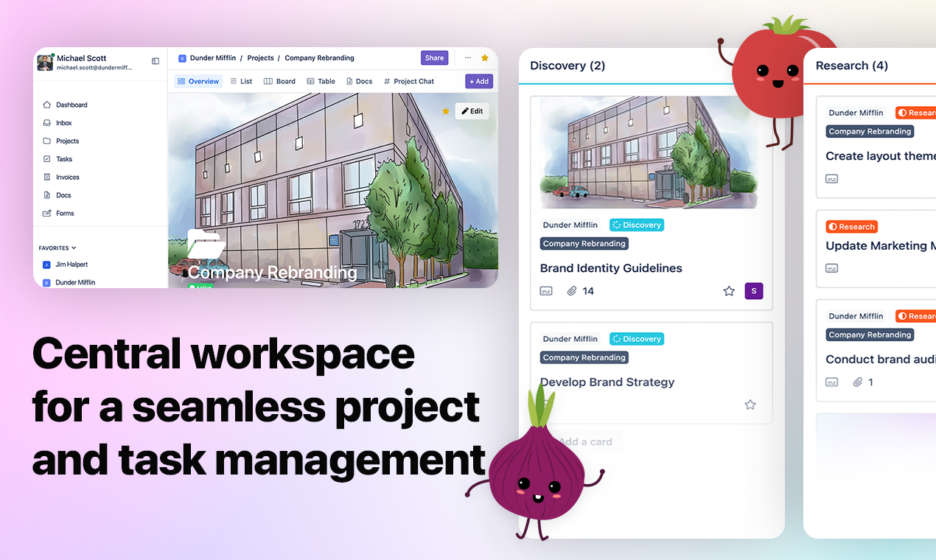This screenshot has height=560, width=936.
Task: Open the Brand Identity Guidelines card title
Action: pos(611,268)
